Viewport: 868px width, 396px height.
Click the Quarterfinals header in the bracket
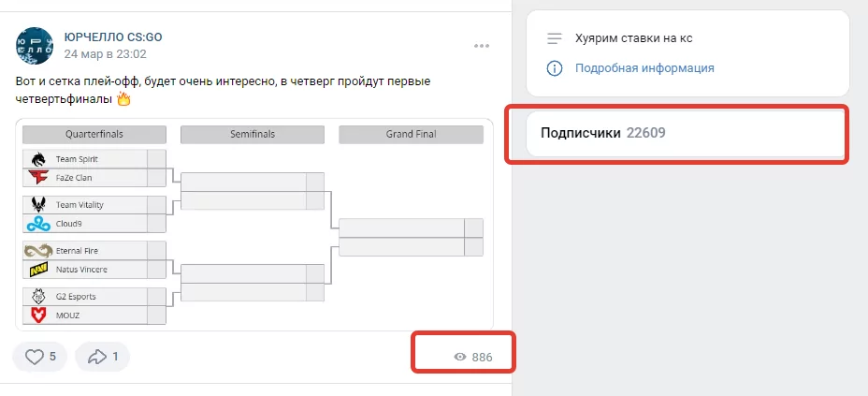[94, 134]
